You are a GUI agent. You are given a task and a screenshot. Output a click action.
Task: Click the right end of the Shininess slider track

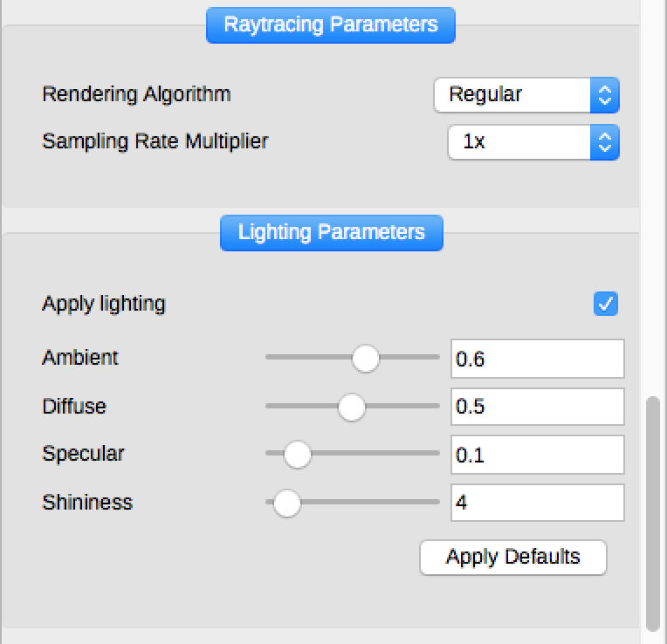435,503
